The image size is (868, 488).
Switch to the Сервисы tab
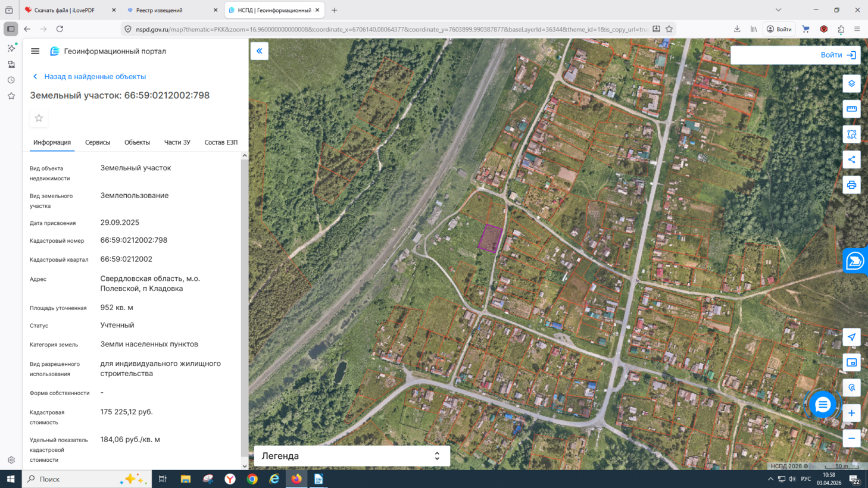pos(98,143)
